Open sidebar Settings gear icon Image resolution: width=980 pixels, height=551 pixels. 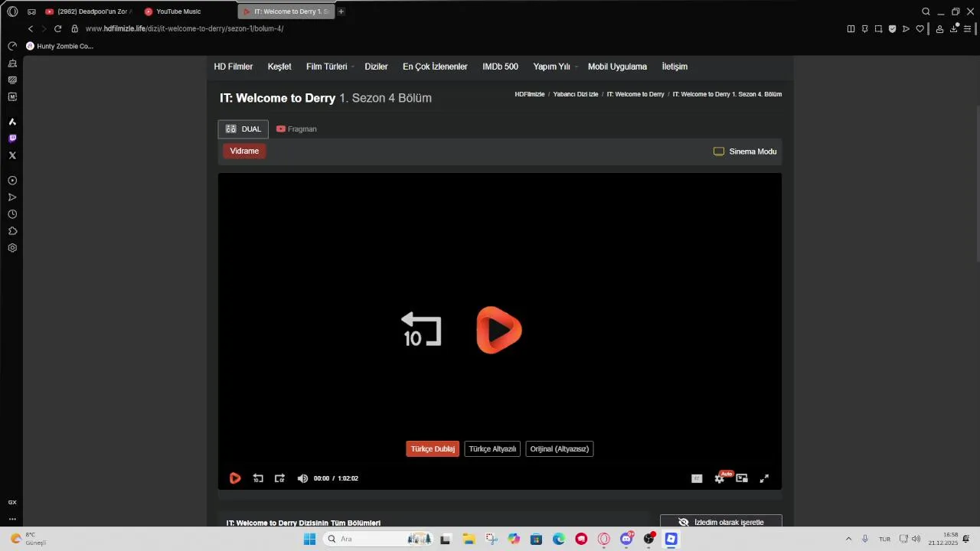pyautogui.click(x=12, y=248)
